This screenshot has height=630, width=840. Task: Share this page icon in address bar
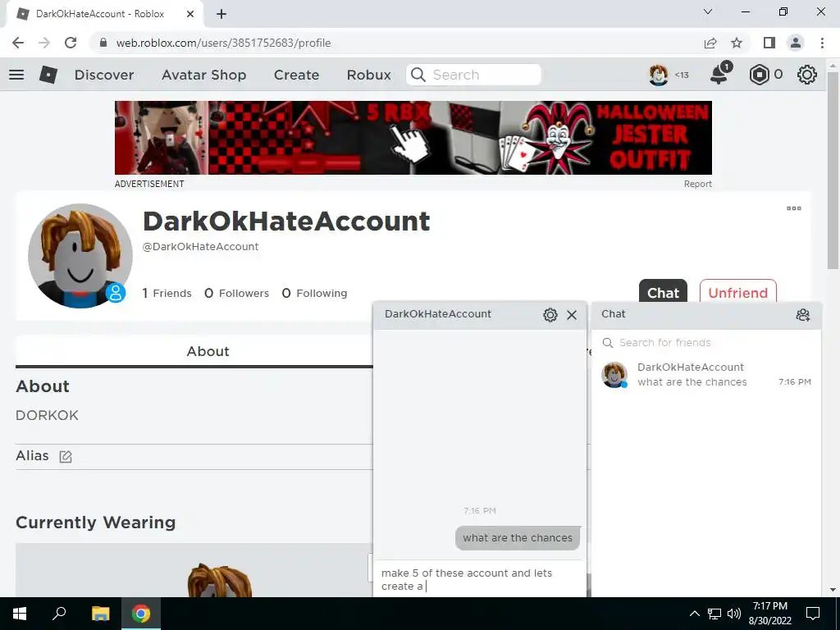click(710, 43)
